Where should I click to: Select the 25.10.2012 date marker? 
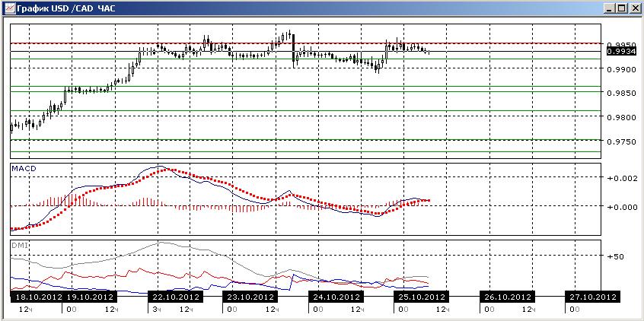pyautogui.click(x=422, y=297)
